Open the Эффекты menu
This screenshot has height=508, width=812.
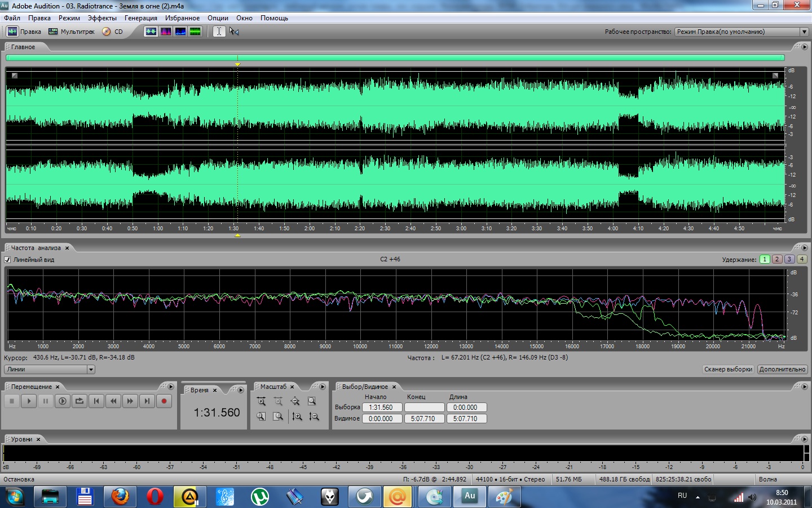click(x=102, y=18)
